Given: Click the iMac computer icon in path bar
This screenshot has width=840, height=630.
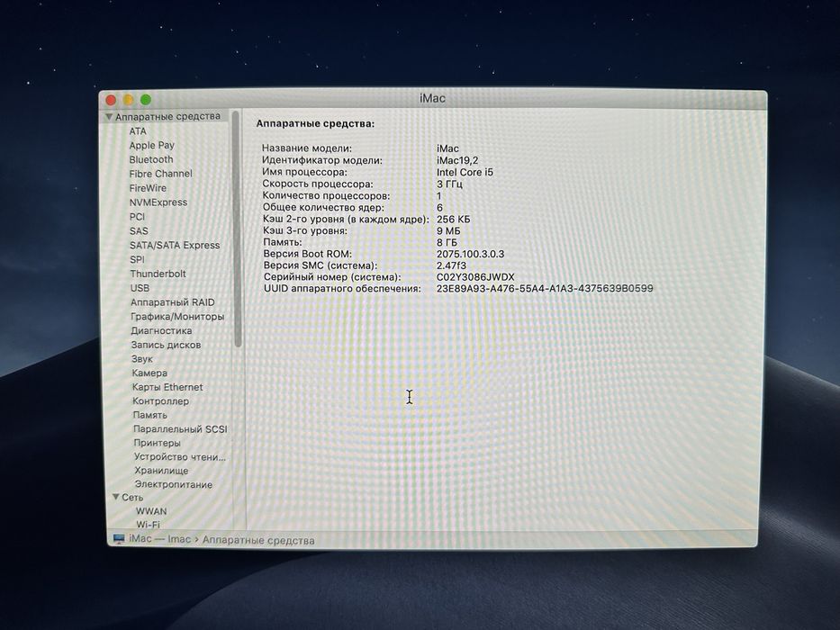Looking at the screenshot, I should [x=119, y=538].
